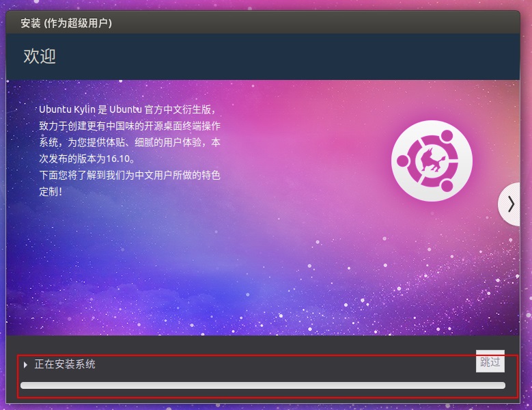Click the last slideshow line 定制！
The image size is (532, 410).
51,191
